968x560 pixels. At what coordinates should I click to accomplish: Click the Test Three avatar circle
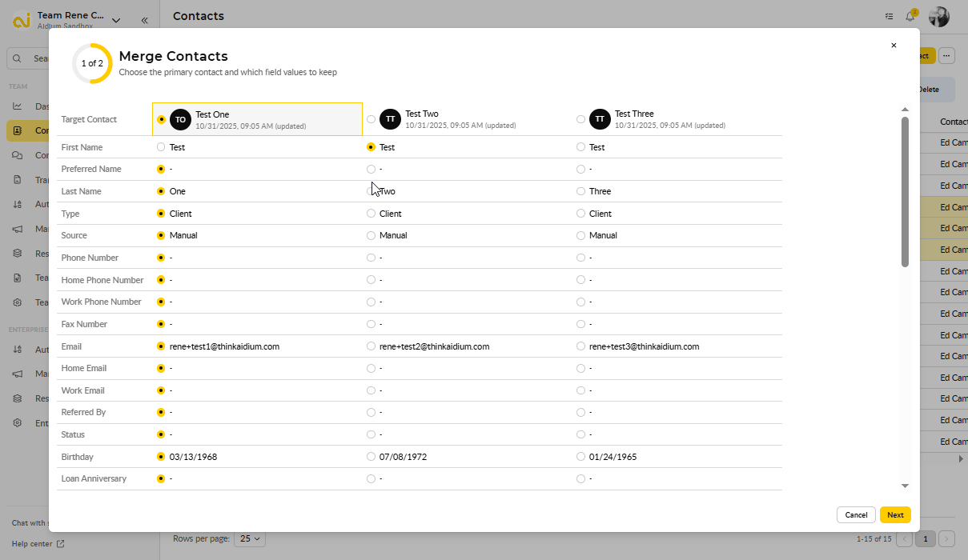[600, 119]
